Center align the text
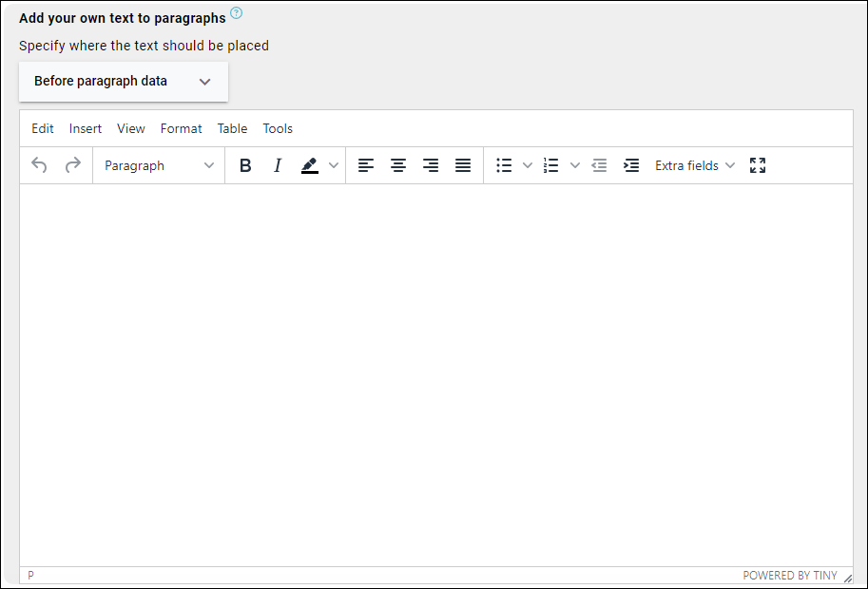 coord(398,164)
